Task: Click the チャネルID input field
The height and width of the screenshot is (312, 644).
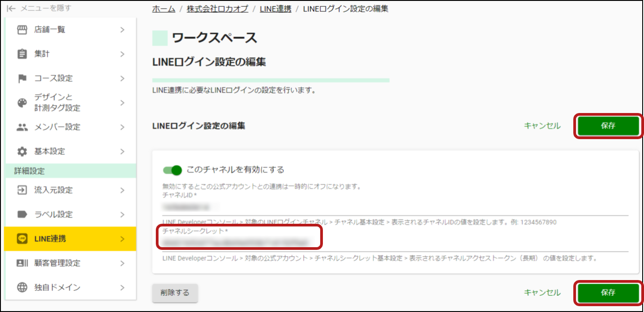Action: click(395, 207)
